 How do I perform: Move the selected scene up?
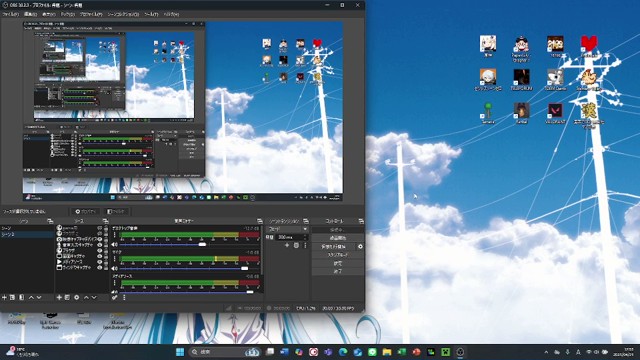(31, 298)
